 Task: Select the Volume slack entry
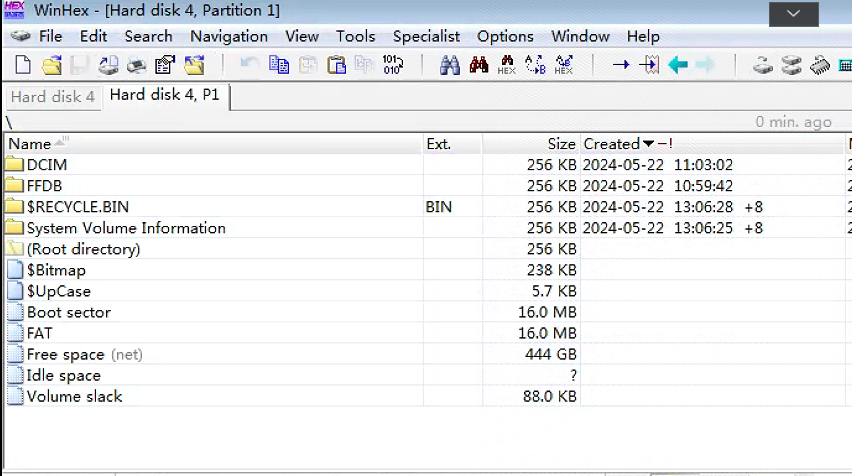[74, 397]
